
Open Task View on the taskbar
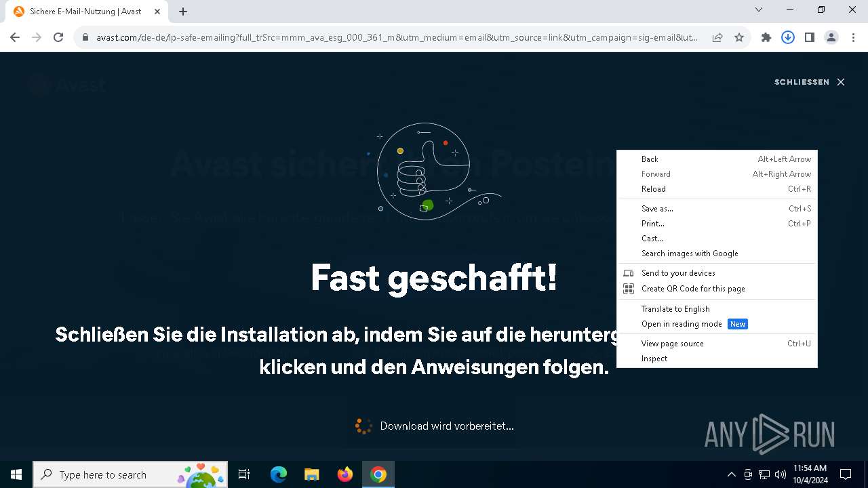[244, 474]
